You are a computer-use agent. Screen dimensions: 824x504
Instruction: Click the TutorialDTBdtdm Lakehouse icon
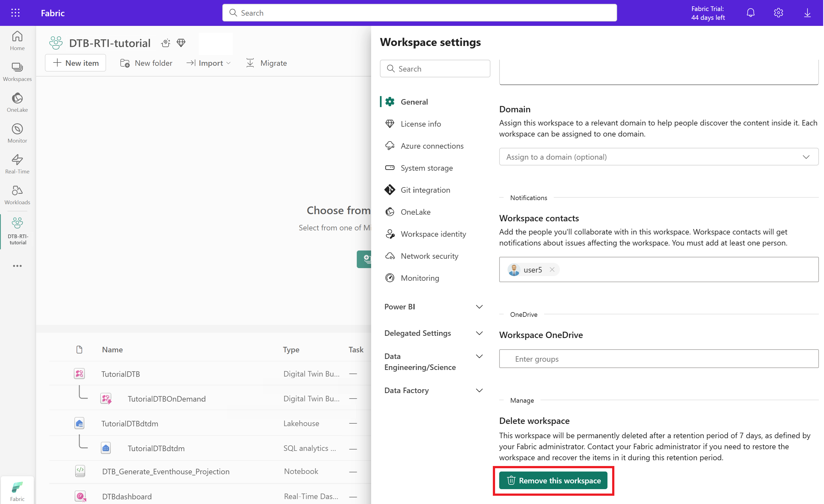click(x=79, y=423)
